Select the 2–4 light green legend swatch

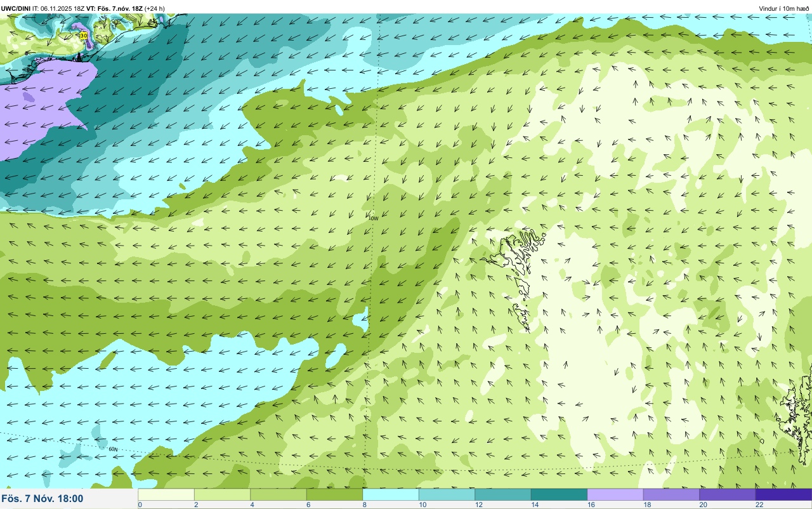pos(222,494)
